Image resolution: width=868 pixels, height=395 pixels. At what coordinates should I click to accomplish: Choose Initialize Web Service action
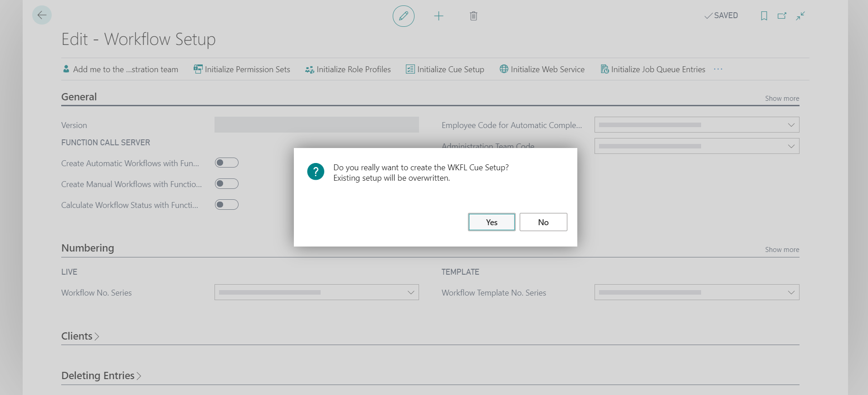pos(542,69)
